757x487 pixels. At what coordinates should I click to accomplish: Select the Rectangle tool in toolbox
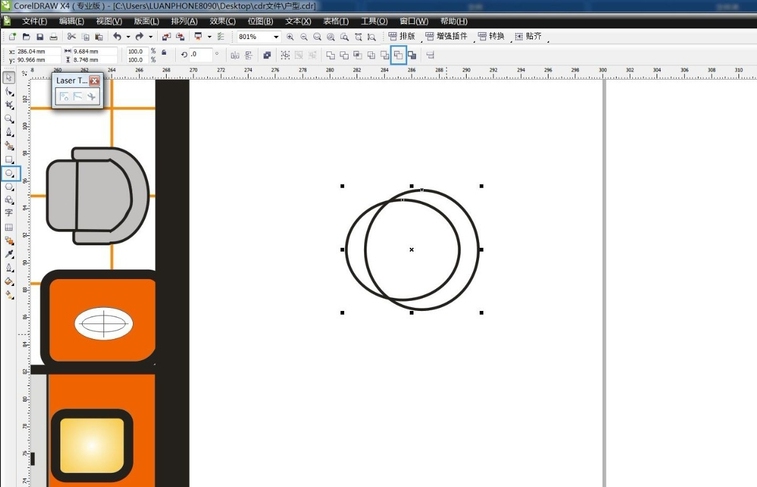coord(9,159)
